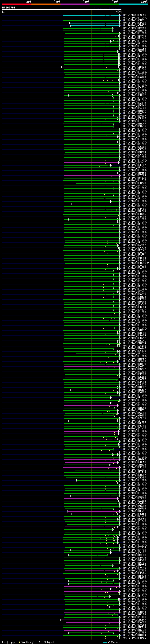Click the UniRef100_Q542V3 label

135,108
